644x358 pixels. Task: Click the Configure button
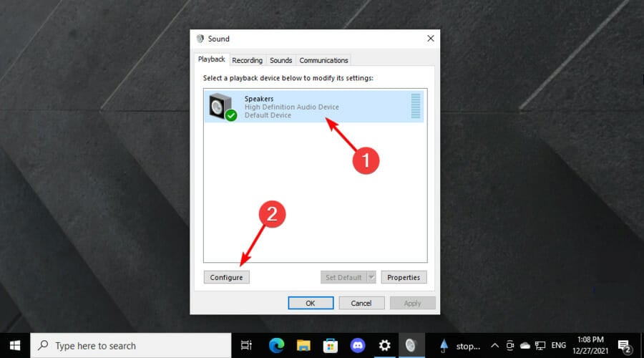226,277
